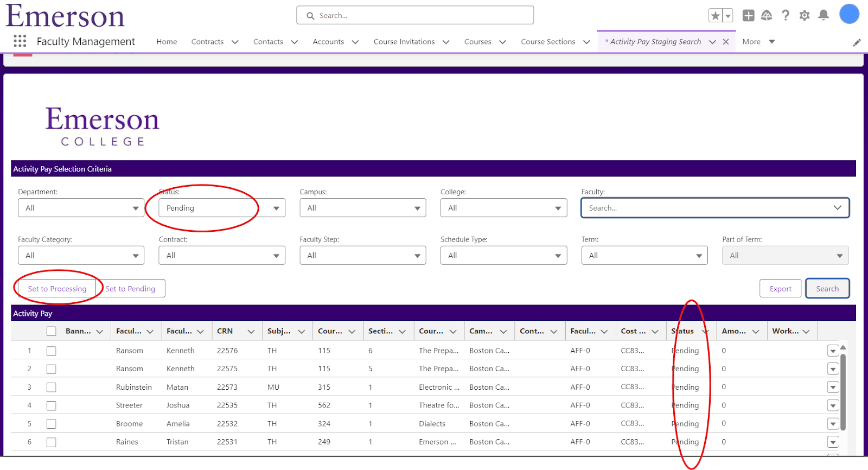The width and height of the screenshot is (868, 470).
Task: Open the Faculty Step dropdown
Action: [x=363, y=256]
